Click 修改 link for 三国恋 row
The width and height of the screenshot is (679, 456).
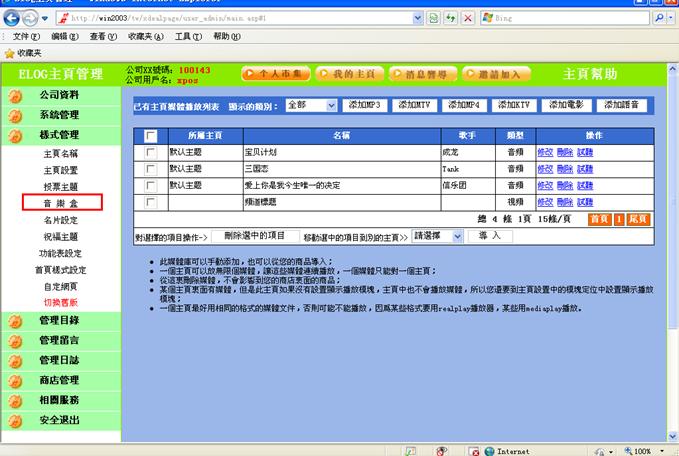pos(544,169)
